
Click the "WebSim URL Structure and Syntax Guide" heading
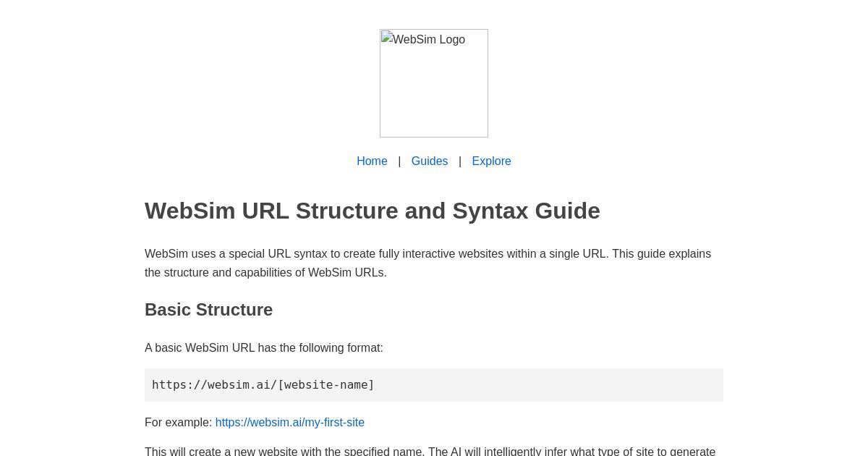(373, 211)
